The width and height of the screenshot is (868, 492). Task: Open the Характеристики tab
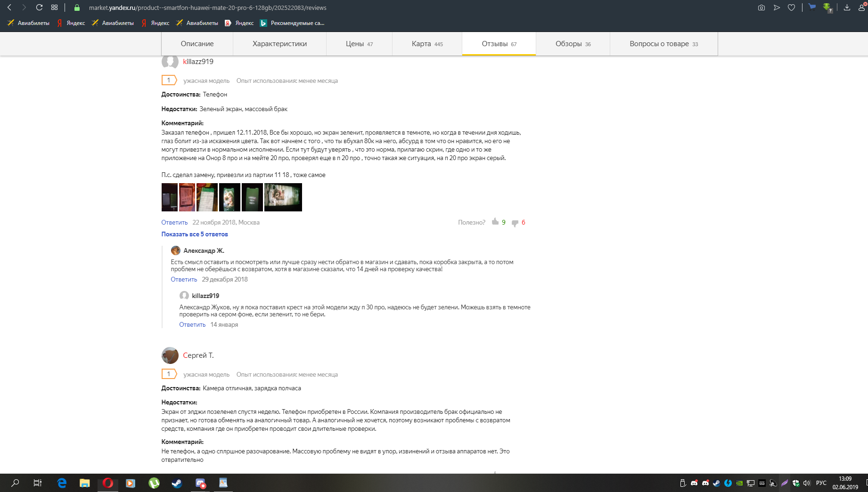coord(279,44)
